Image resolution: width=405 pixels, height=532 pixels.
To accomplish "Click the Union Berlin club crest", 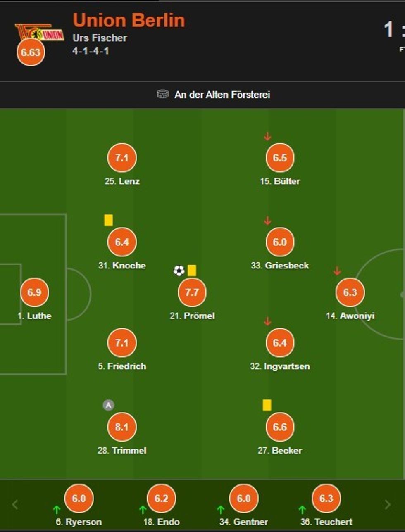I will [40, 33].
